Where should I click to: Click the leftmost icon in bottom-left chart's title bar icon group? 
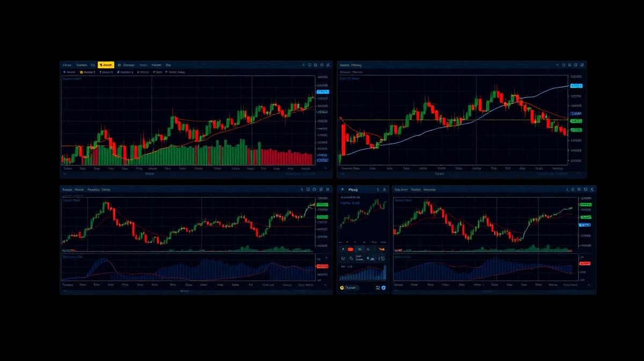(x=302, y=190)
